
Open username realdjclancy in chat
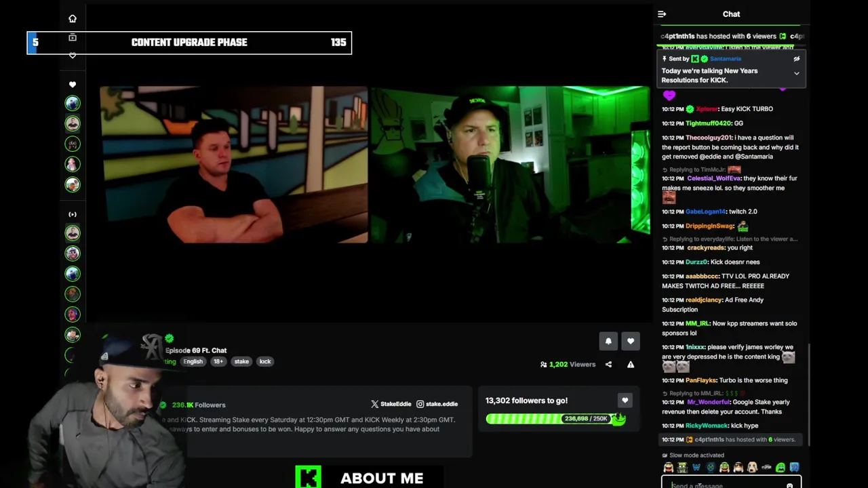tap(703, 300)
